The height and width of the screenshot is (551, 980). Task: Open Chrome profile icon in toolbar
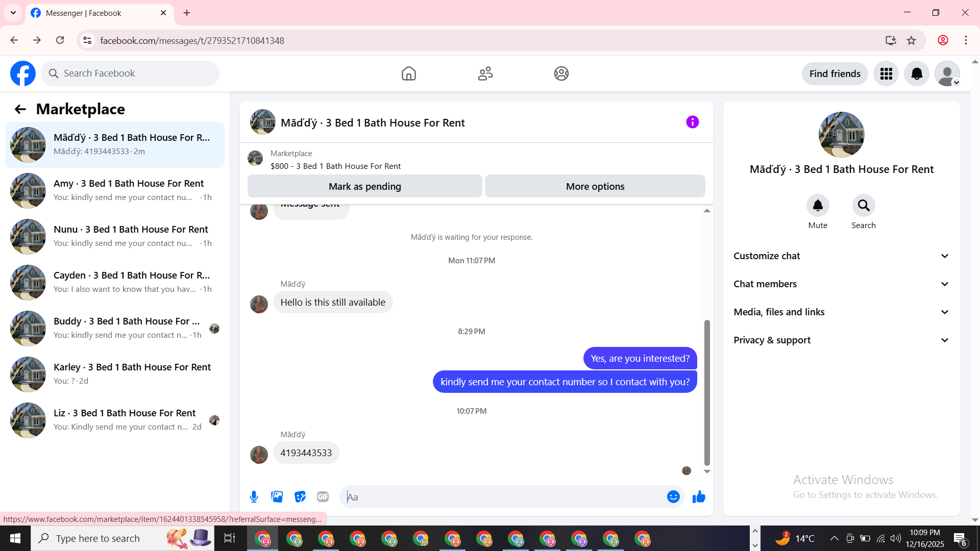coord(943,40)
